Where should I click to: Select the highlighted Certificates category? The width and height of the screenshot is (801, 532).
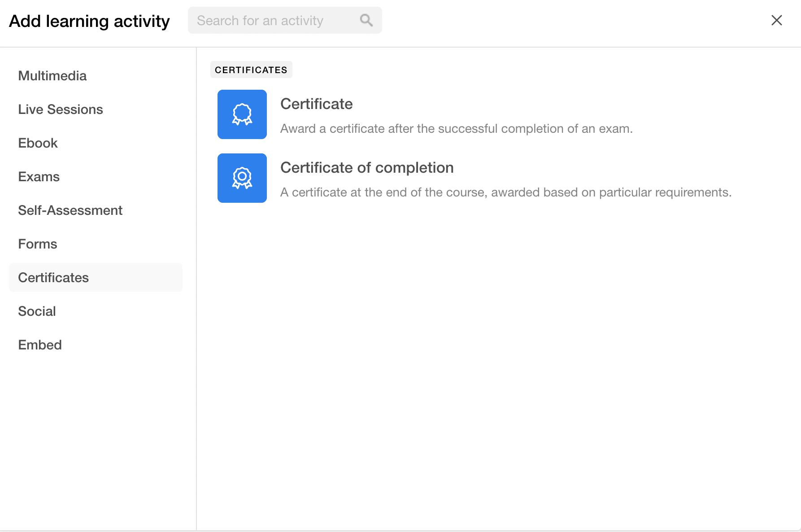[53, 277]
